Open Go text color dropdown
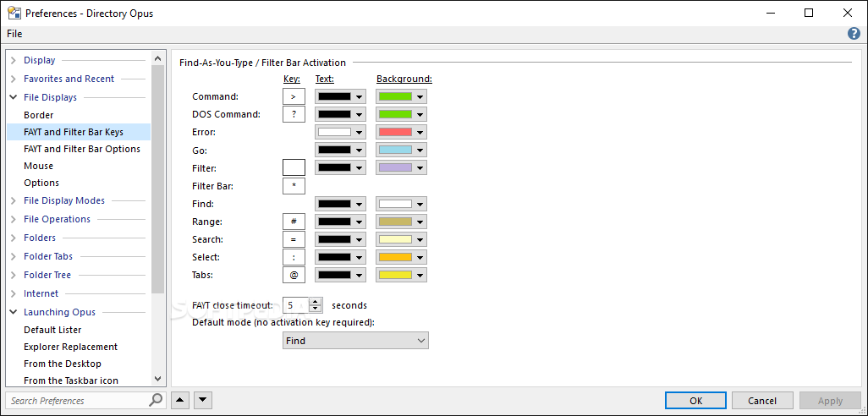The image size is (868, 416). [340, 150]
